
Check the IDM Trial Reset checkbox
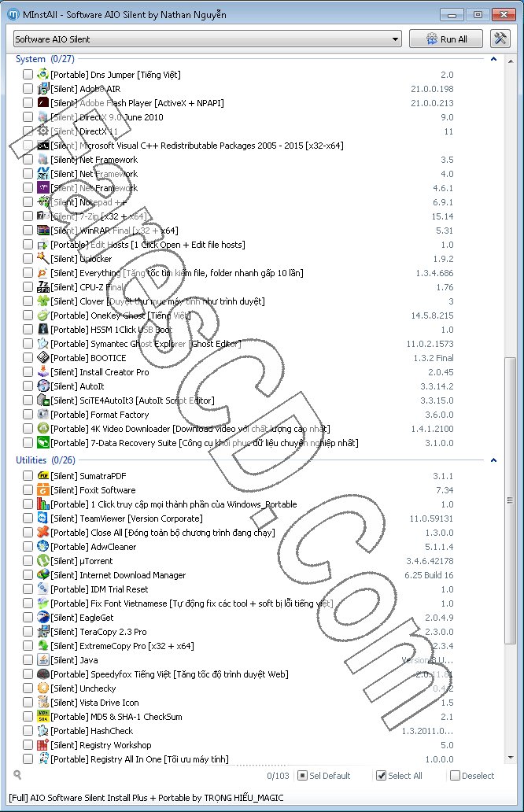click(x=28, y=589)
